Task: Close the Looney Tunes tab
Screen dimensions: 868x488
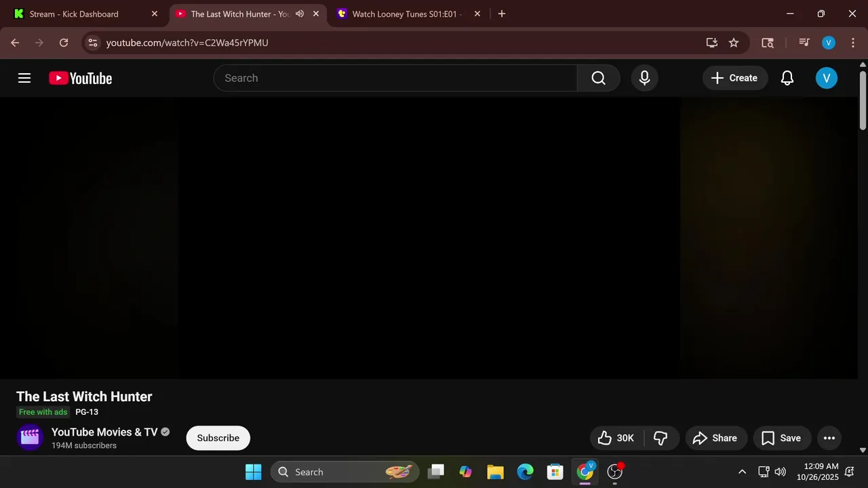Action: coord(477,14)
